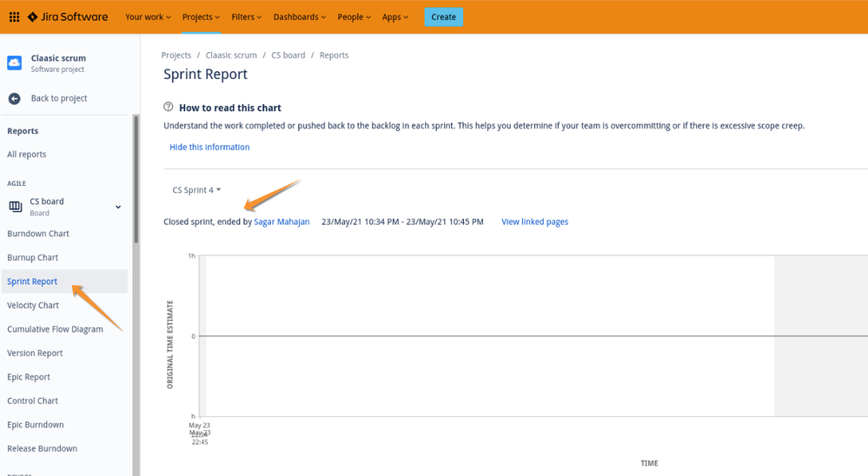Screen dimensions: 868x476
Task: Click Claasic scrum breadcrumb
Action: click(x=231, y=56)
